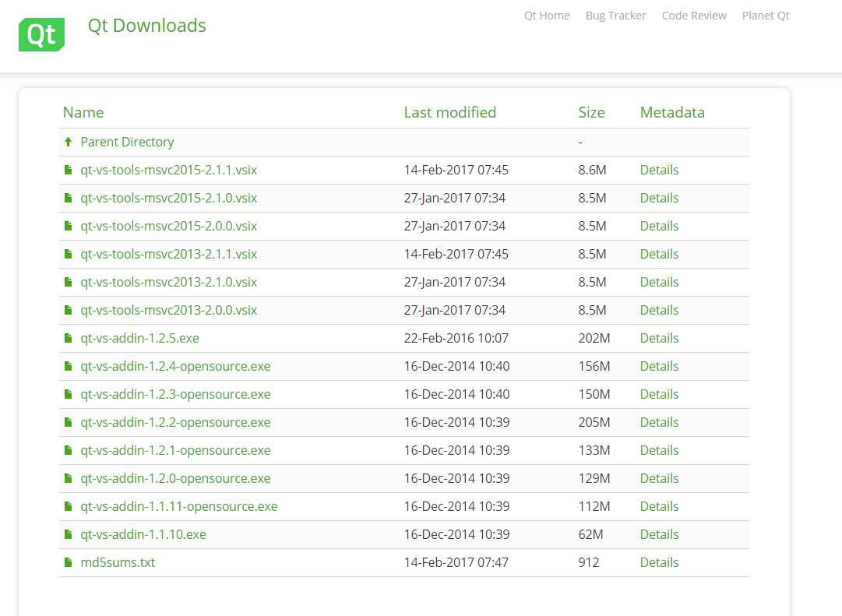The height and width of the screenshot is (616, 842).
Task: Open Details for qt-vs-tools-msvc2013-2.1.0.vsix
Action: tap(660, 281)
